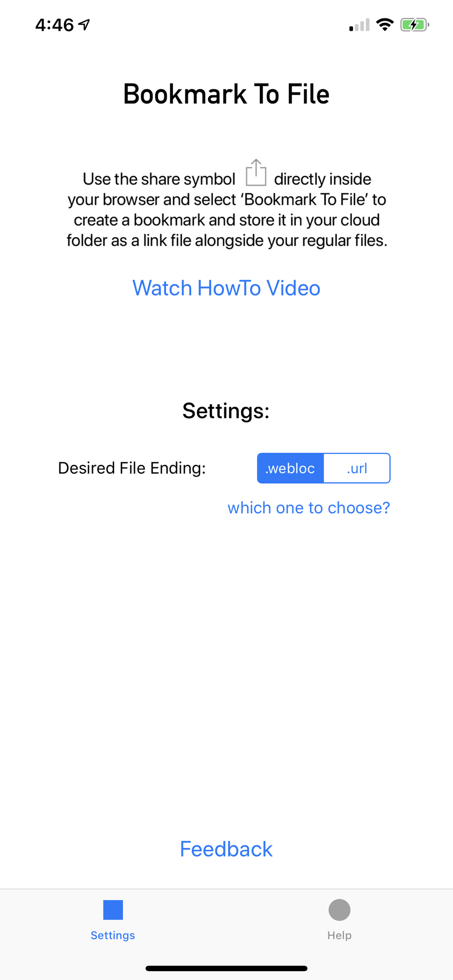The image size is (453, 980).
Task: Tap the location arrow icon beside time
Action: coord(84,24)
